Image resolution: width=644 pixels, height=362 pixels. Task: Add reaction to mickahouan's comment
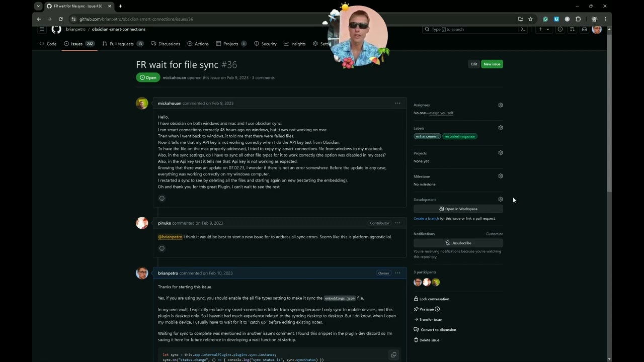(162, 198)
